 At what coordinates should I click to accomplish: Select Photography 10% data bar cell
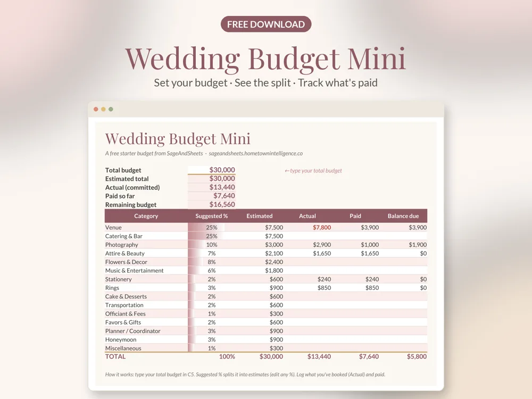[x=212, y=245]
